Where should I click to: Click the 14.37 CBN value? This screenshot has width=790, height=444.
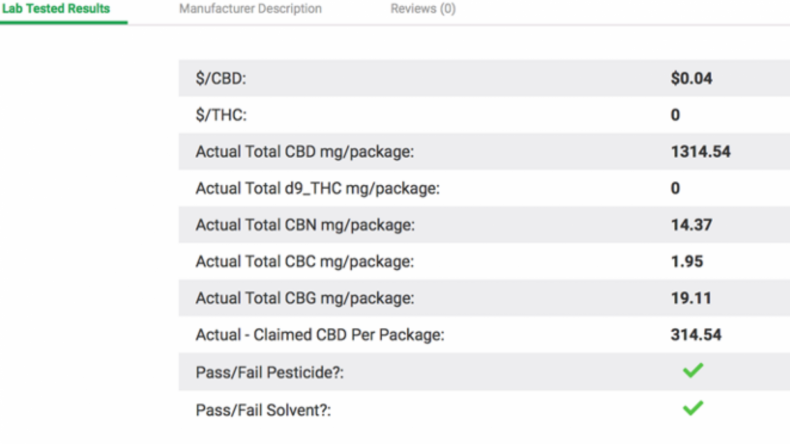pyautogui.click(x=691, y=225)
